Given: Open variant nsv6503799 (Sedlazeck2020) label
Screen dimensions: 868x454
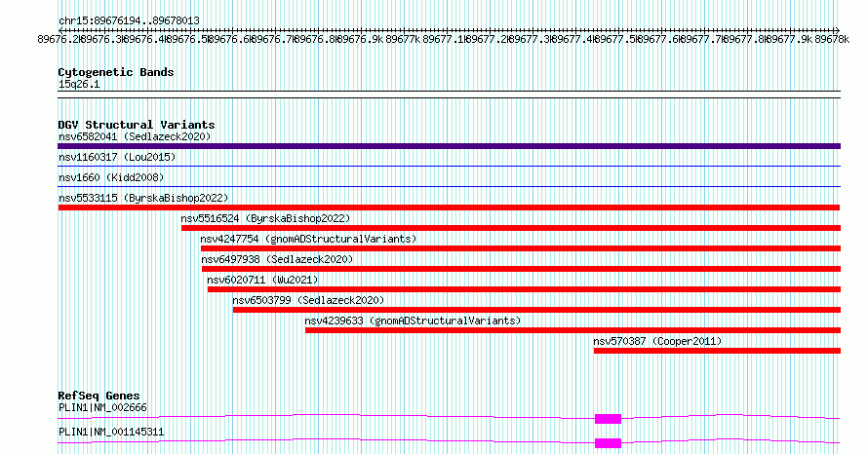Looking at the screenshot, I should (308, 300).
